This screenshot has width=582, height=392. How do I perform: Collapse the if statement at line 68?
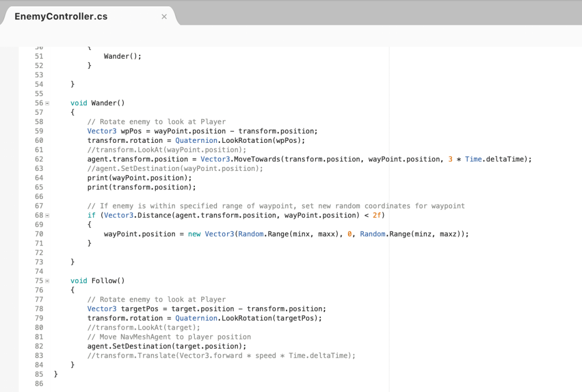47,215
